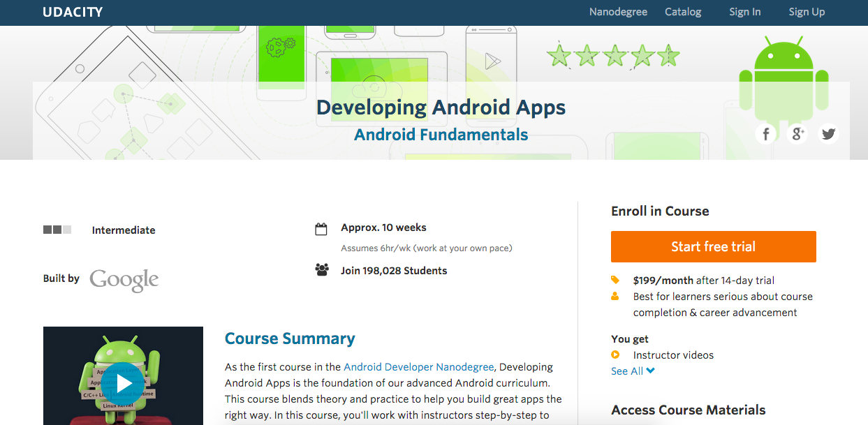Click the calendar icon beside Approx. 10 weeks
Viewport: 868px width, 425px height.
[321, 229]
